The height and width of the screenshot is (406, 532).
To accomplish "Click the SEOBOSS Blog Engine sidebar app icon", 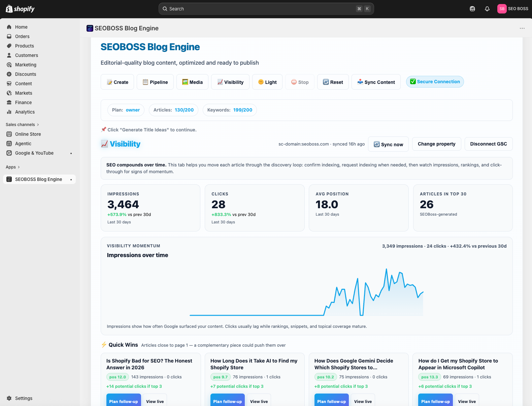I will pos(9,179).
